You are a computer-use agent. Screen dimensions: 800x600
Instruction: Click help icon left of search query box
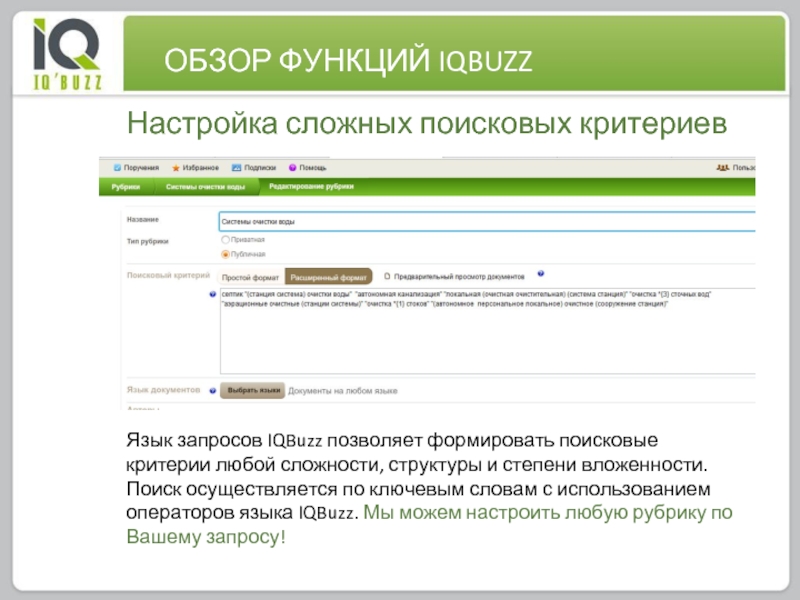tap(213, 294)
